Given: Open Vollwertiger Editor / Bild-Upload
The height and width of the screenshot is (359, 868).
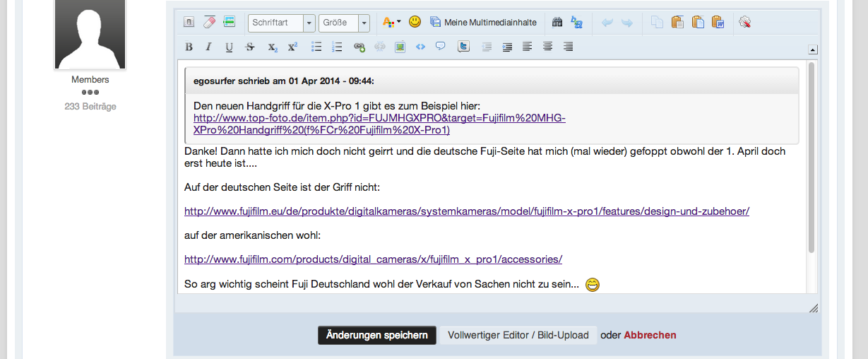Looking at the screenshot, I should click(518, 336).
